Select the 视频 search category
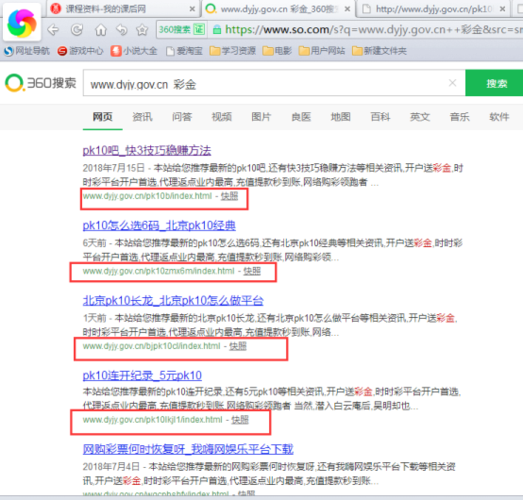The image size is (523, 500). coord(222,117)
